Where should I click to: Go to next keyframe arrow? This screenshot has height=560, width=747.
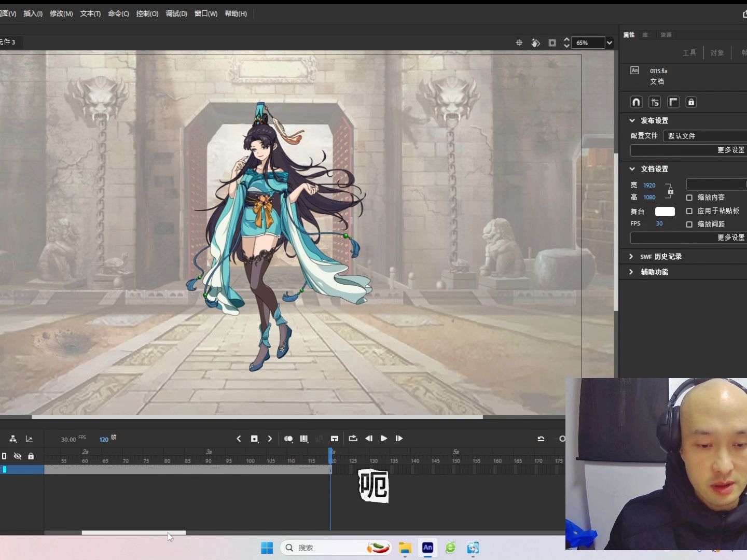[x=270, y=439]
